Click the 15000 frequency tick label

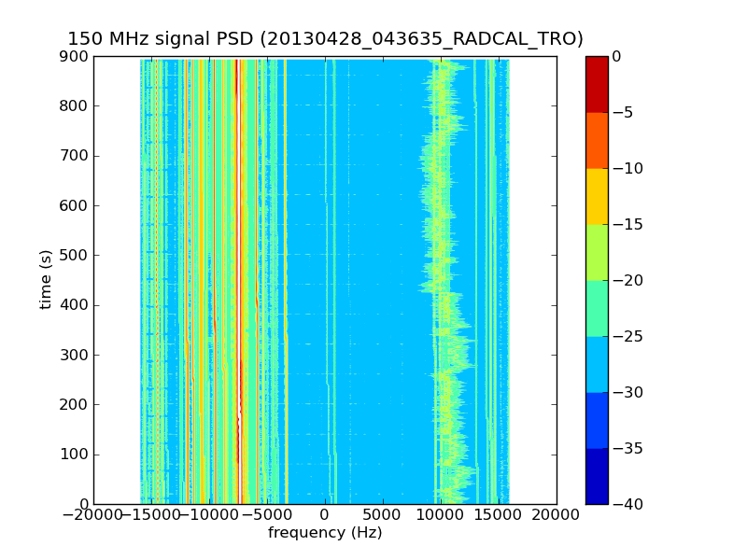(x=499, y=515)
